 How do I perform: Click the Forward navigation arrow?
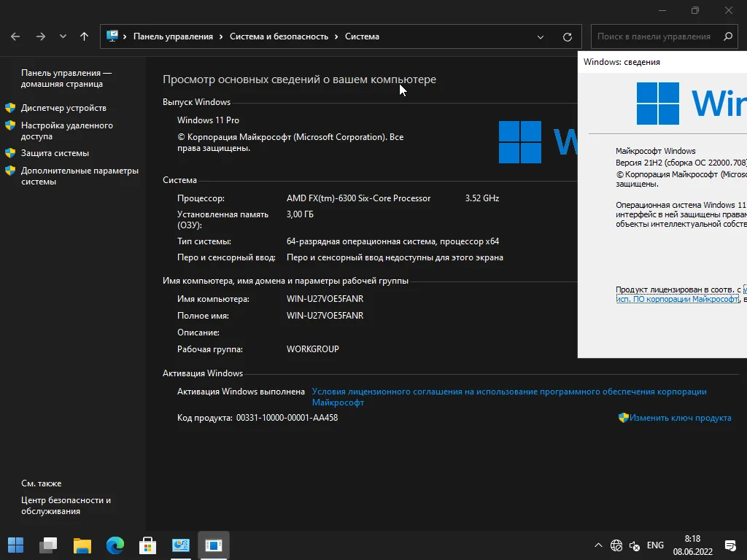41,36
